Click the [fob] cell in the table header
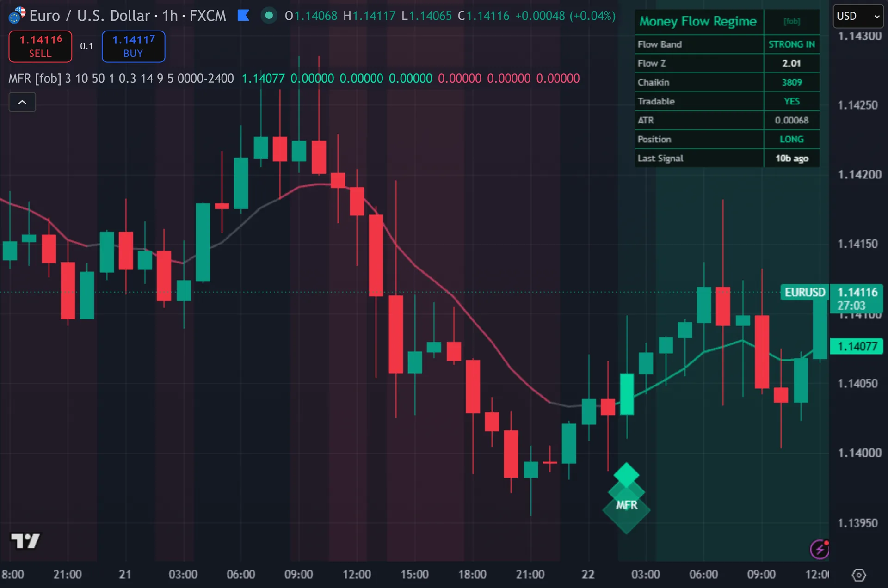888x588 pixels. tap(792, 22)
